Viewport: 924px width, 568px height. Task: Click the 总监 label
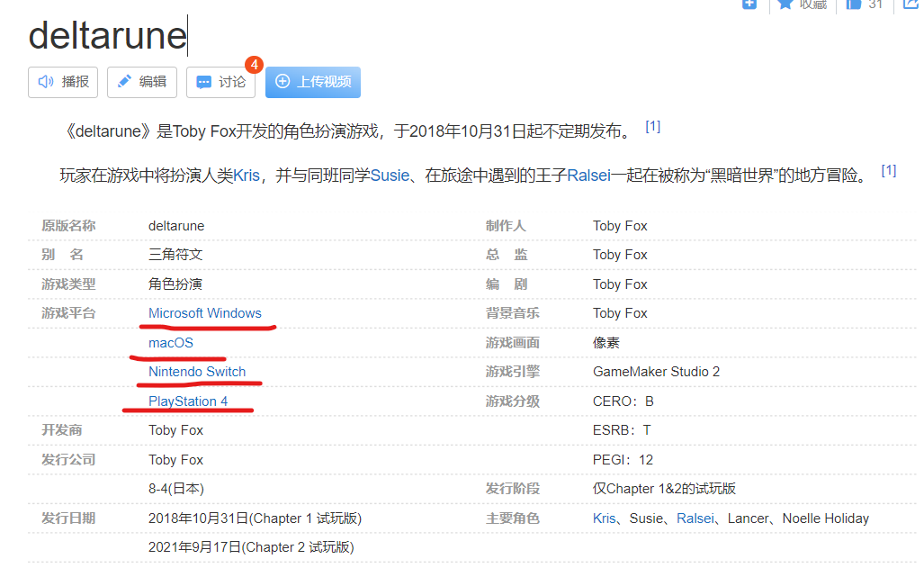(507, 255)
